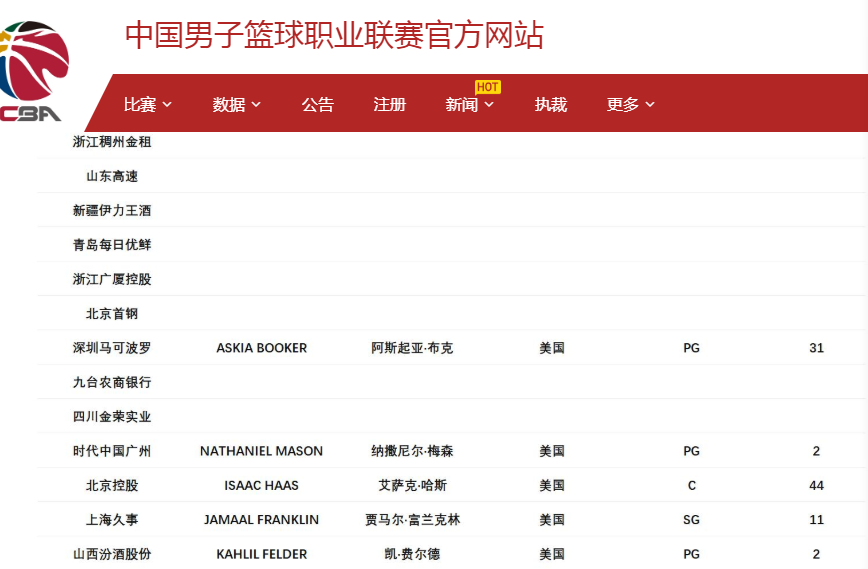This screenshot has height=569, width=868.
Task: Click Chinese name 纳撒尼尔·梅森
Action: point(412,451)
